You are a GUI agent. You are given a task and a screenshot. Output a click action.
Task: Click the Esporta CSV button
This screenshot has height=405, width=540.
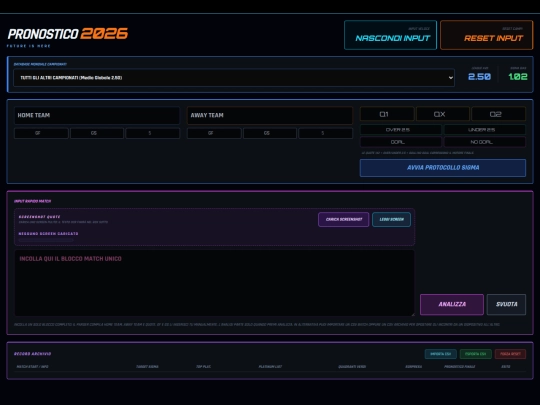point(475,354)
